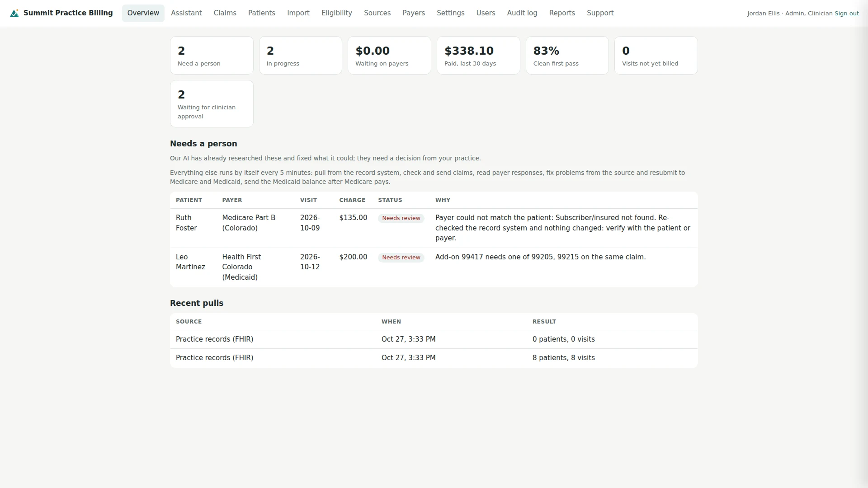
Task: Go to the Users page
Action: 486,13
